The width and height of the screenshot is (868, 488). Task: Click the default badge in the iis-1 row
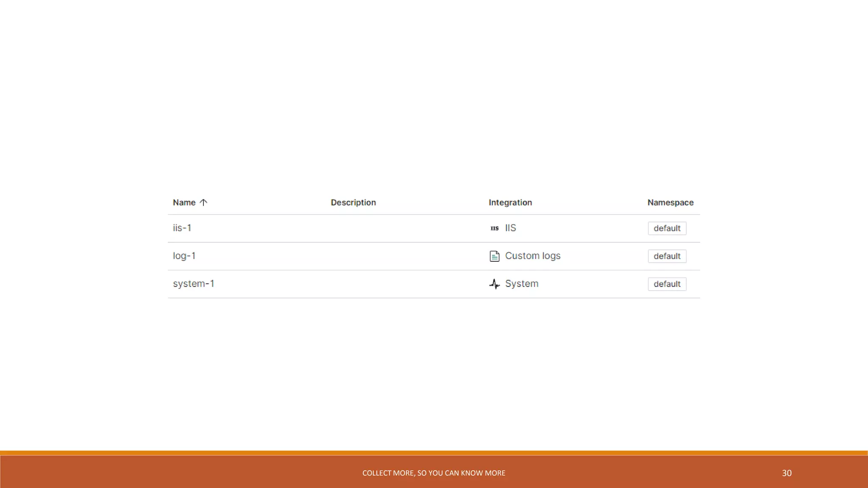pos(667,228)
